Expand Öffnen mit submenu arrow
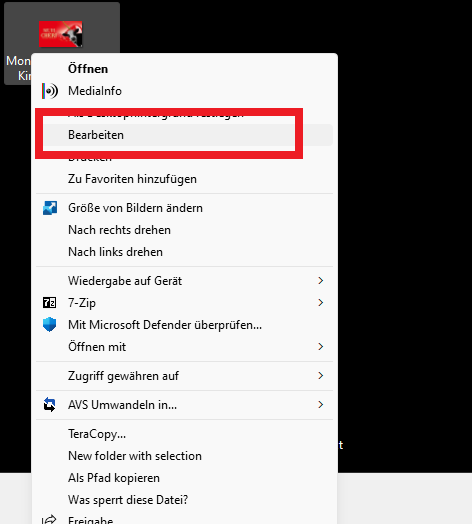The height and width of the screenshot is (524, 472). pyautogui.click(x=321, y=347)
